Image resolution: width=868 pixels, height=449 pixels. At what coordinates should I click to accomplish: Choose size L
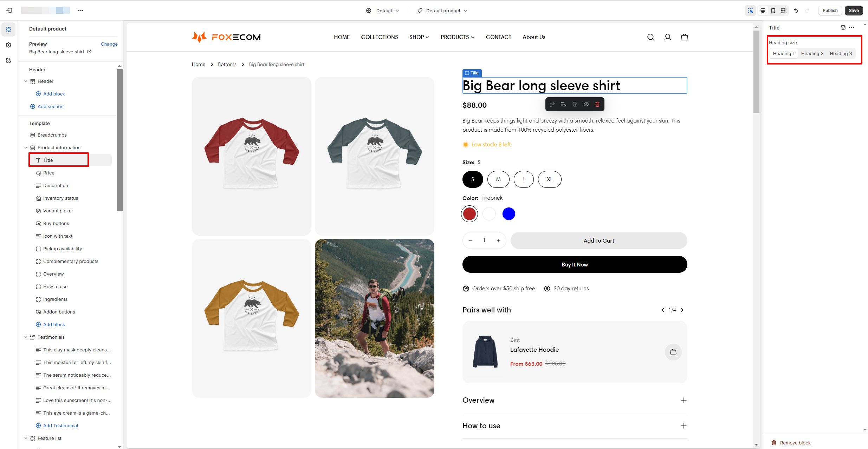pos(524,179)
